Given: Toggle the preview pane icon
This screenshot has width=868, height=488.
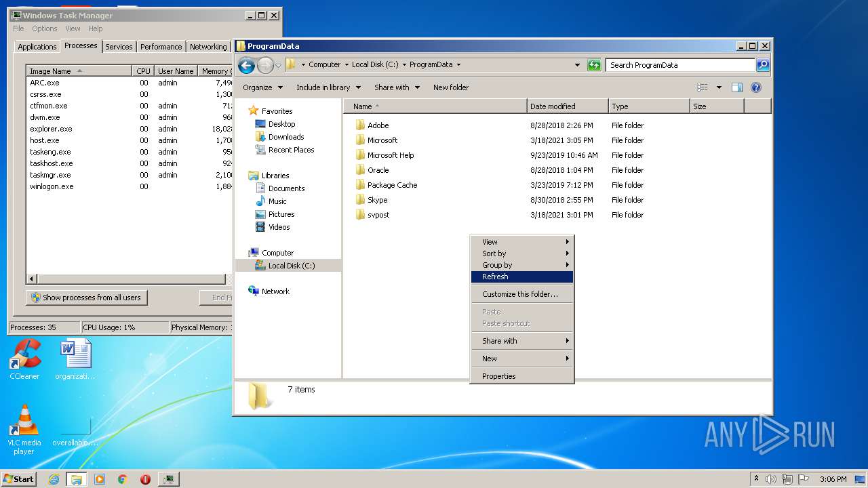Looking at the screenshot, I should 737,87.
